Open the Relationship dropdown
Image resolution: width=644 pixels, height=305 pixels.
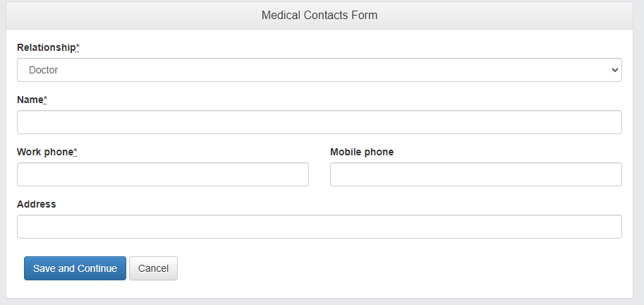(x=319, y=70)
